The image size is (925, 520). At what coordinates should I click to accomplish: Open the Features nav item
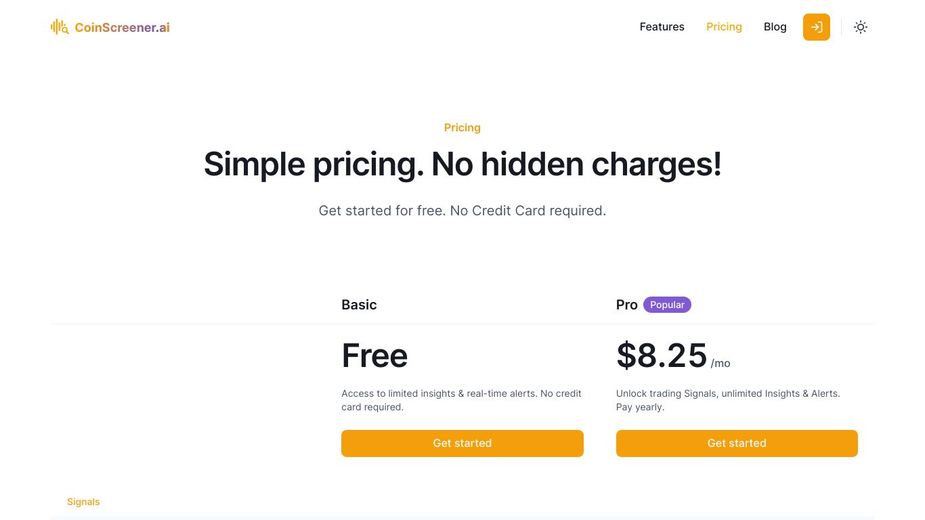click(x=662, y=27)
